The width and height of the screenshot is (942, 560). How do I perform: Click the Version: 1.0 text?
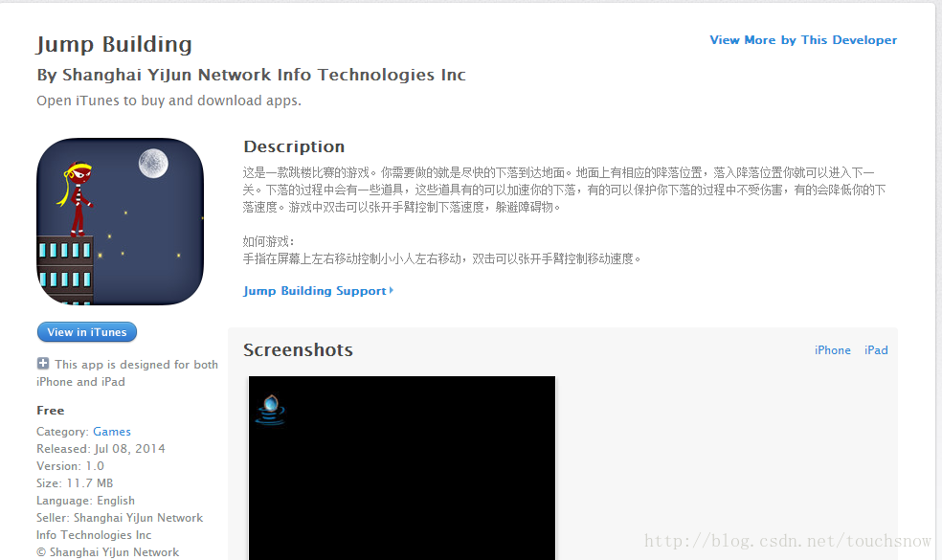70,466
